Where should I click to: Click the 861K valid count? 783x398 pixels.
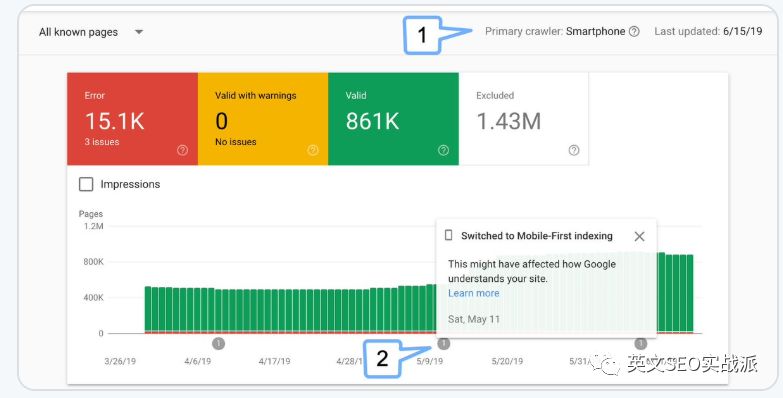tap(373, 121)
